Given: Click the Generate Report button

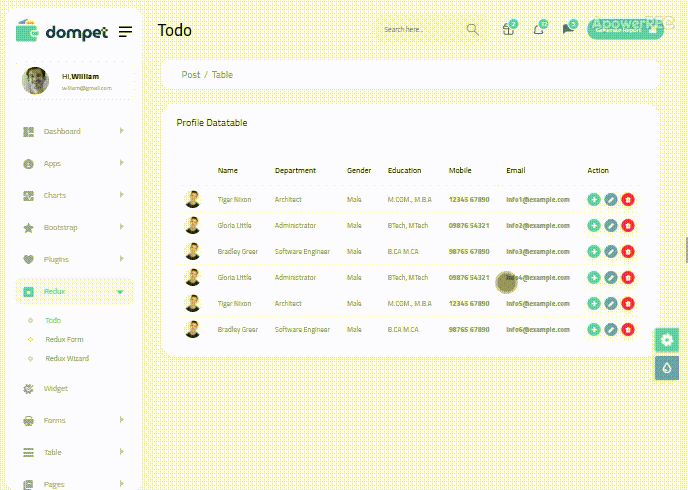Looking at the screenshot, I should (625, 29).
